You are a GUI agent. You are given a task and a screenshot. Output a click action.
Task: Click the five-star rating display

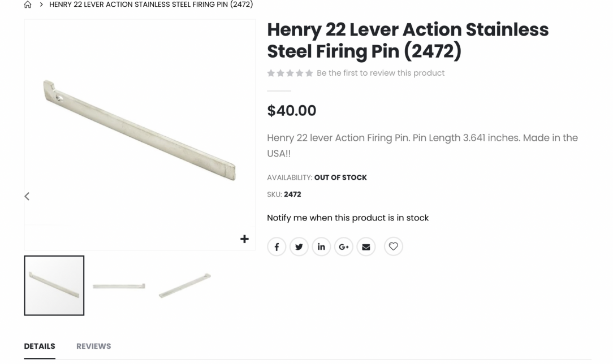click(x=290, y=73)
